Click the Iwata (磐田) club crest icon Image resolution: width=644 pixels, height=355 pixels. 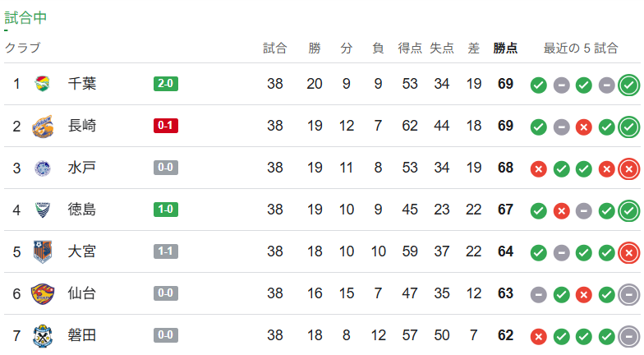[43, 335]
